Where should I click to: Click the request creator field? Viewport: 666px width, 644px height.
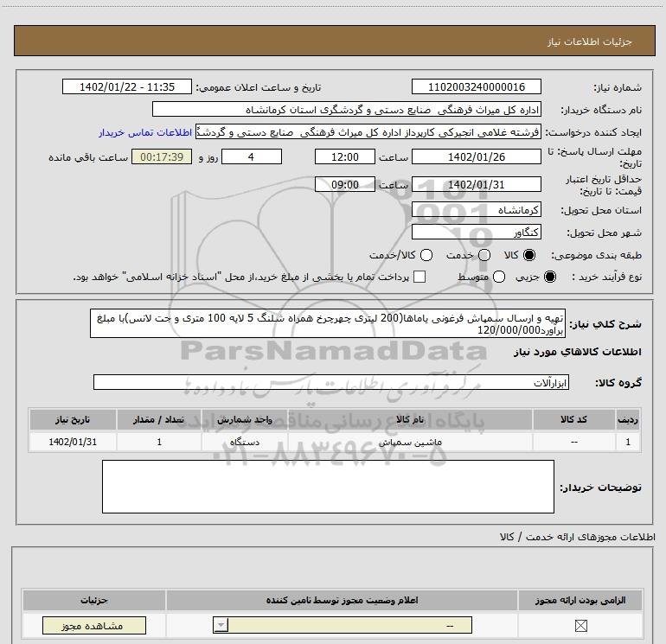pyautogui.click(x=368, y=131)
